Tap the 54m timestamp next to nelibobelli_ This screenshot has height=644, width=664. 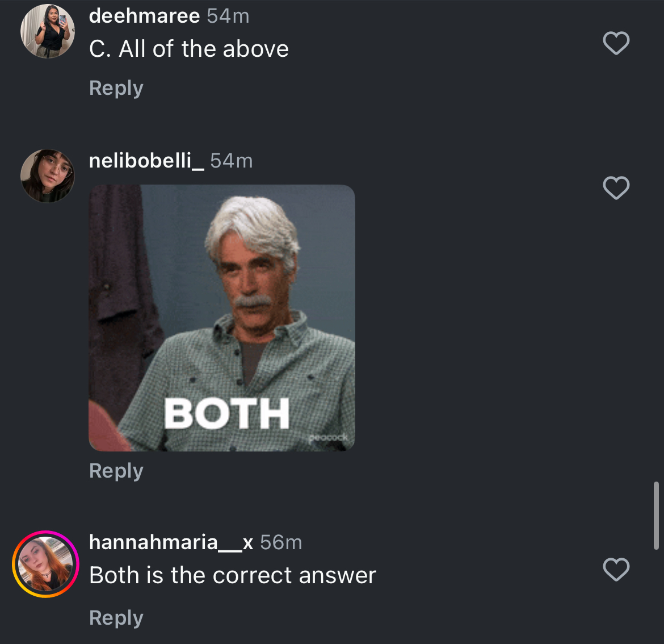(x=231, y=161)
